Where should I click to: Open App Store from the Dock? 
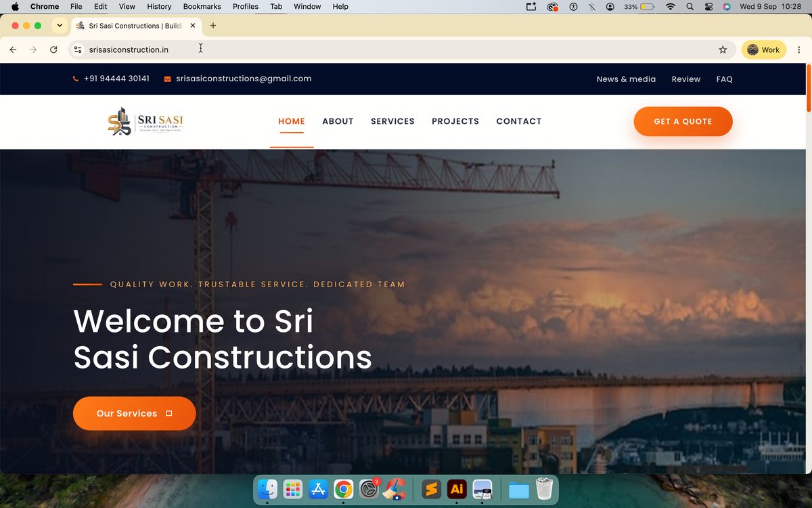318,488
